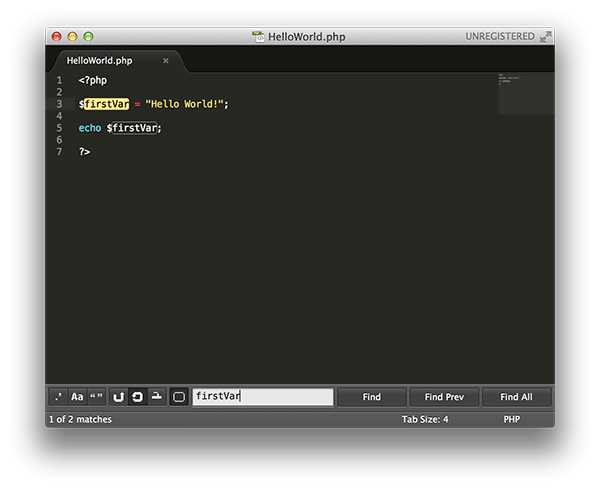The width and height of the screenshot is (600, 490).
Task: Click the outlined firstVar on line 5
Action: [x=135, y=128]
